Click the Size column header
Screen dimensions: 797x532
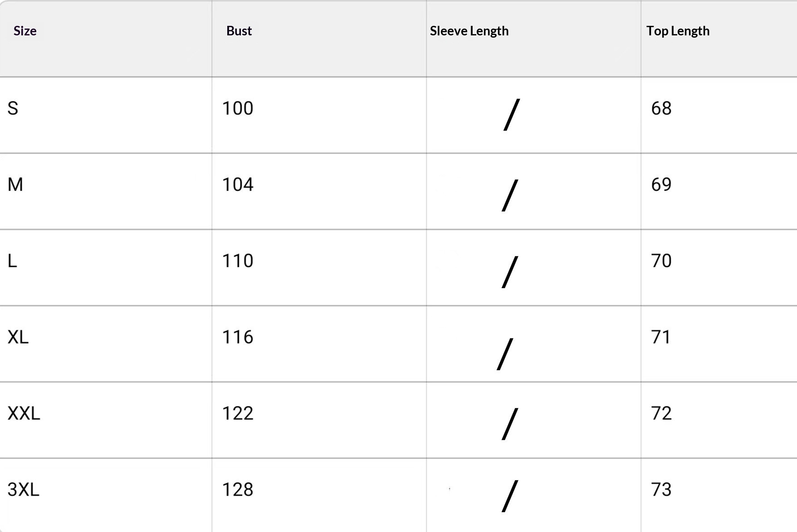pos(25,31)
